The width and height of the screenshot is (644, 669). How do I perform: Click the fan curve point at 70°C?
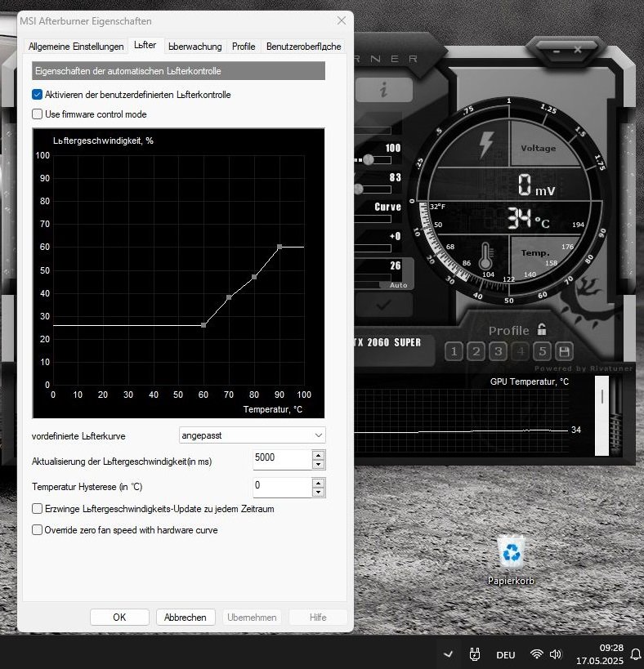229,297
